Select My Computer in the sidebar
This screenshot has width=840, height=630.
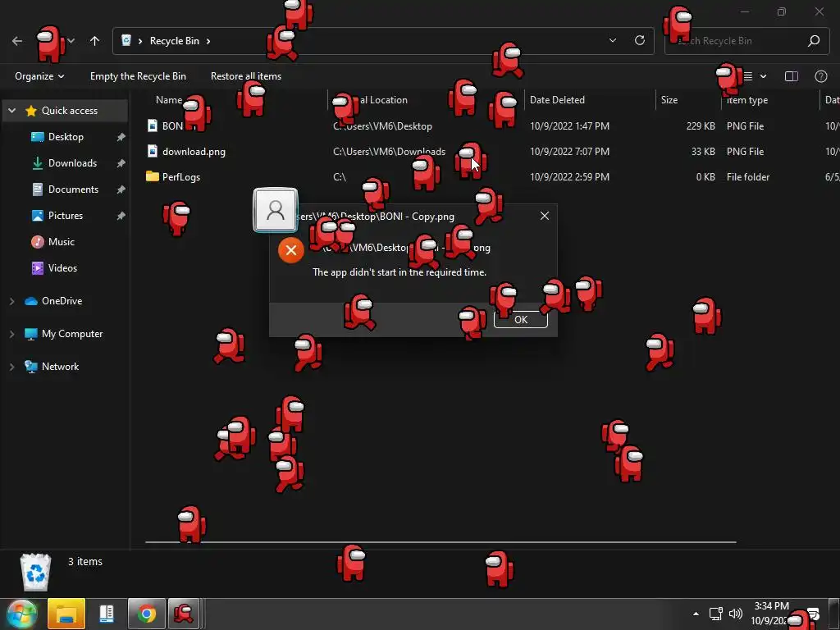click(72, 334)
